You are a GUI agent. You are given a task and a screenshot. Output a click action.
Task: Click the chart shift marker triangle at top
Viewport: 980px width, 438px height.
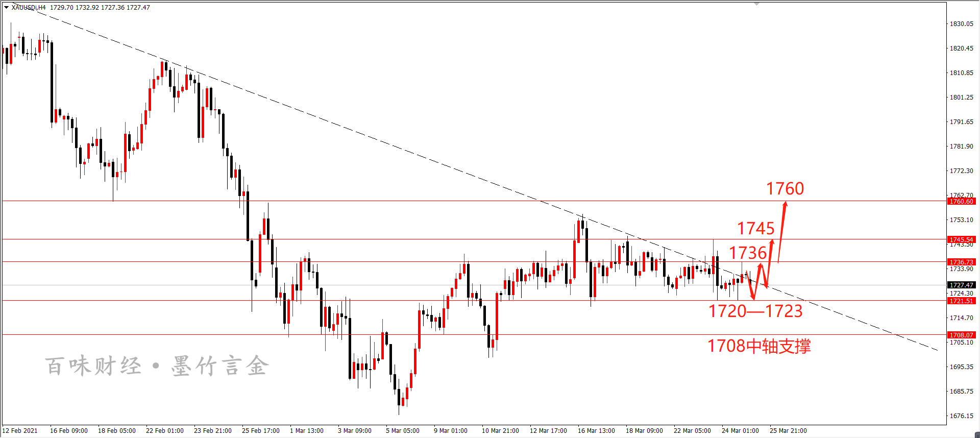click(x=757, y=4)
